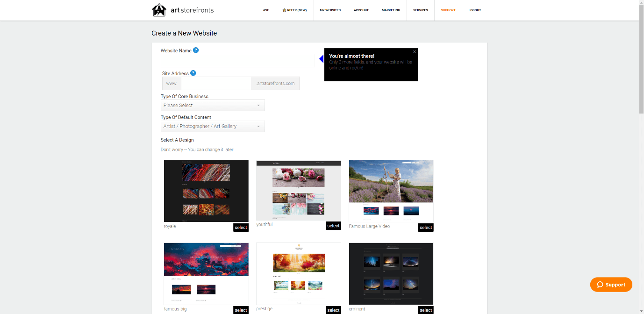Click LOGOUT in the navigation bar

coord(474,10)
